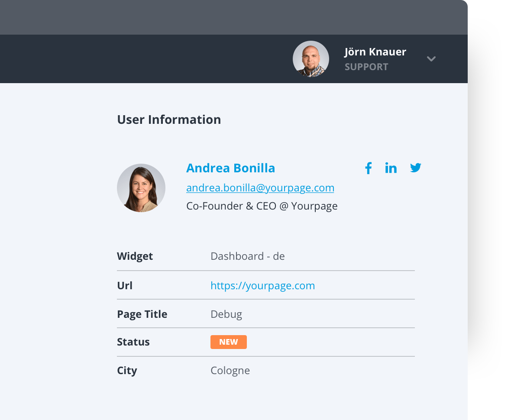Click the SUPPORT role label

click(366, 67)
